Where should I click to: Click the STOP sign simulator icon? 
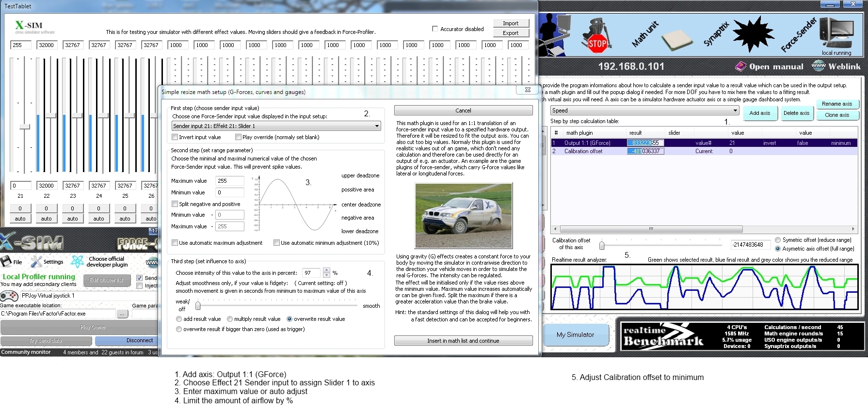click(597, 36)
